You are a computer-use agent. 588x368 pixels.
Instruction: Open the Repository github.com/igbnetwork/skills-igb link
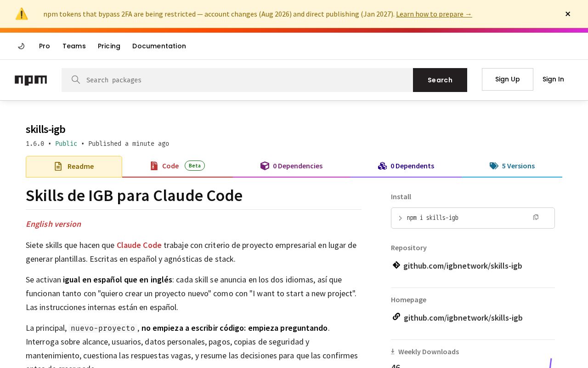[463, 266]
